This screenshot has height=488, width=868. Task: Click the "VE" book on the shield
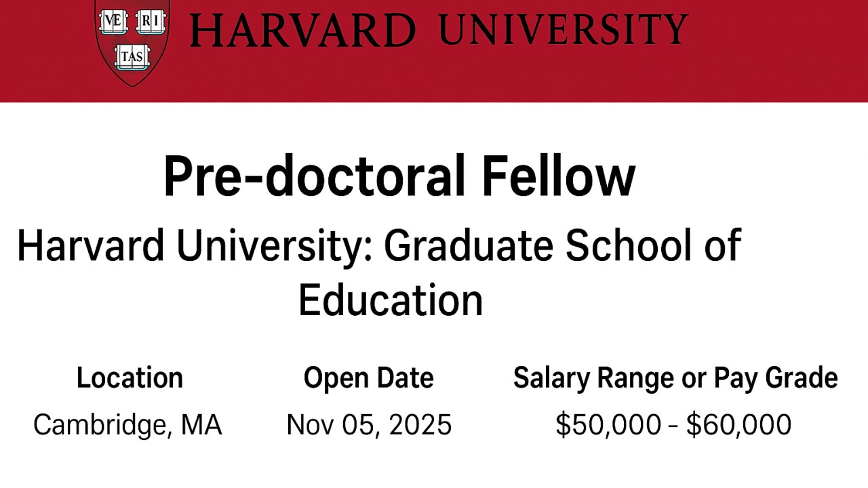pos(113,22)
